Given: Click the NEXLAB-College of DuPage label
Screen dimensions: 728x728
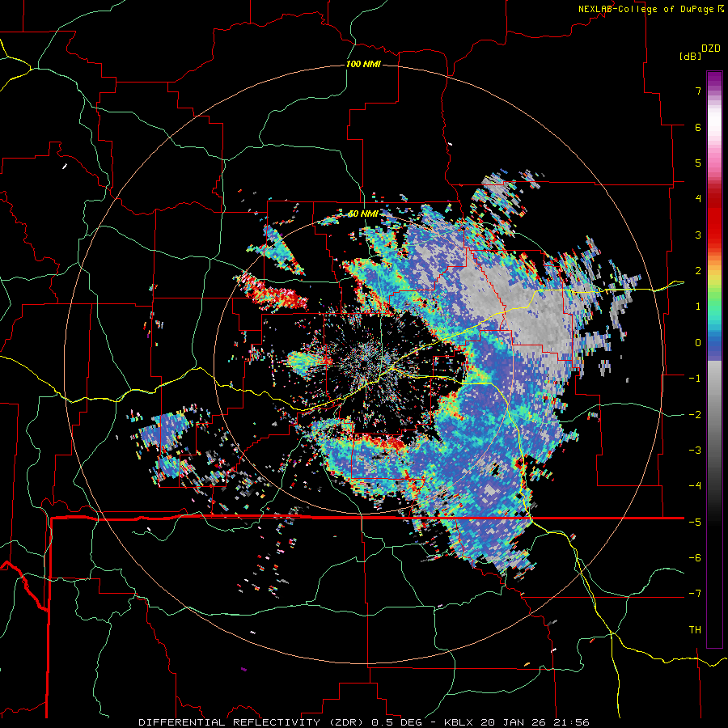Looking at the screenshot, I should pyautogui.click(x=650, y=9).
